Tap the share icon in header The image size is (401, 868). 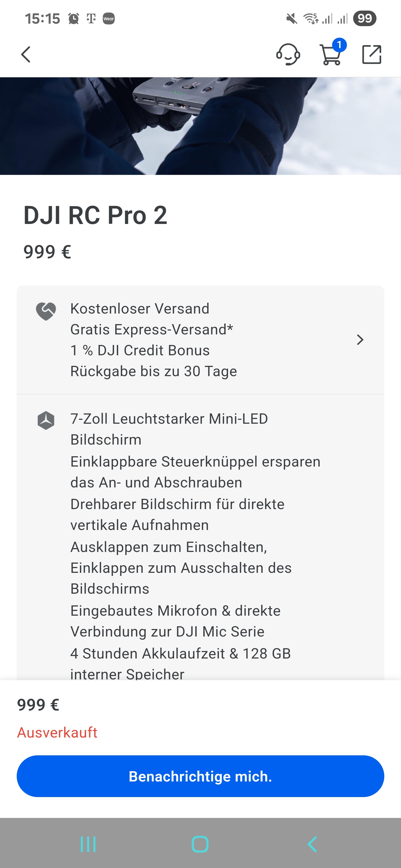point(372,55)
